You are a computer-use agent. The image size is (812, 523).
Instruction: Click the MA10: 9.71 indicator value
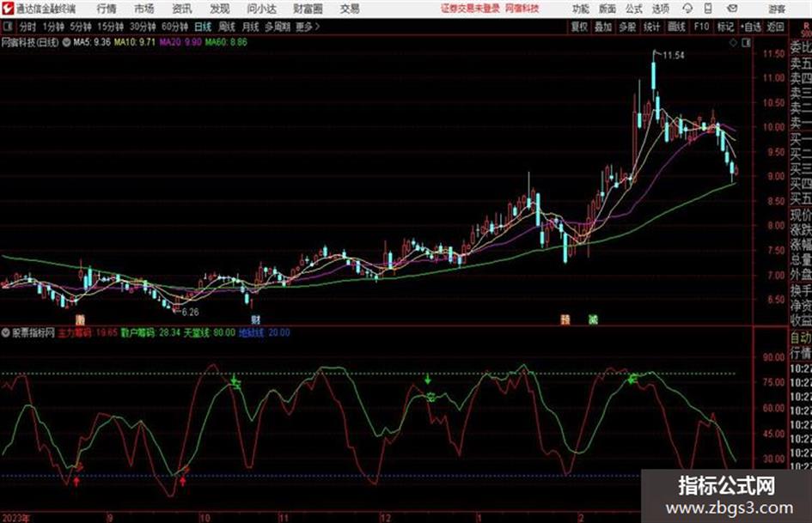pos(135,42)
